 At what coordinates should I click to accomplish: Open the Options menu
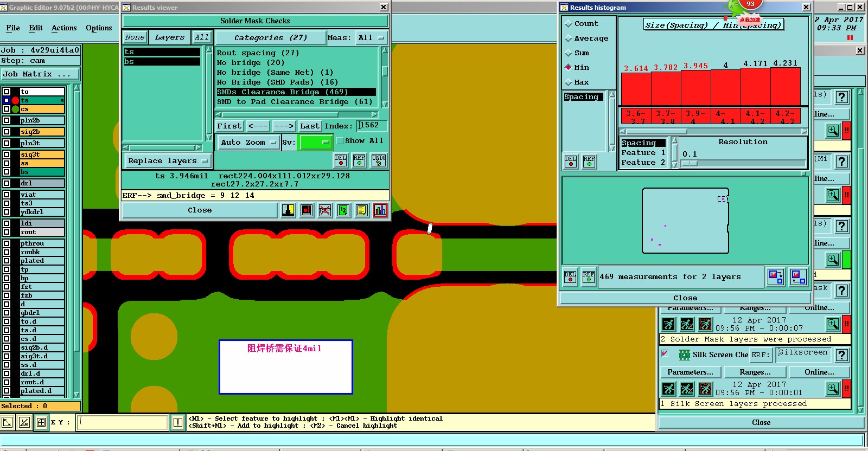tap(99, 28)
